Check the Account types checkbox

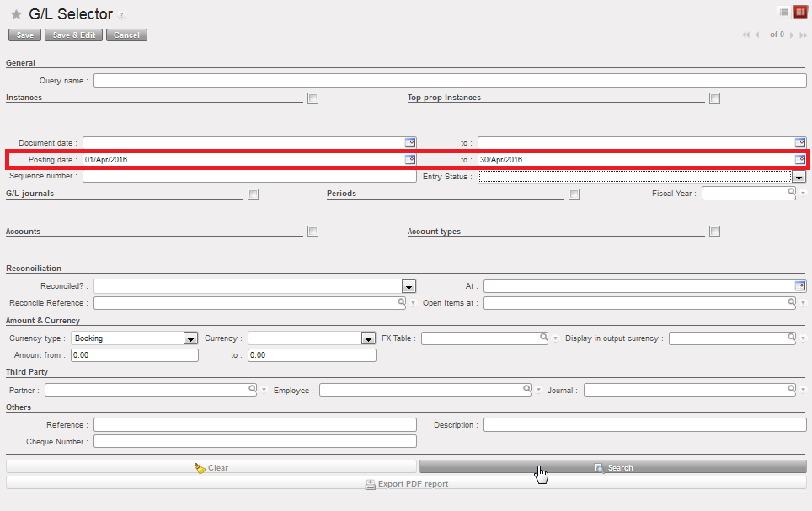[x=714, y=232]
